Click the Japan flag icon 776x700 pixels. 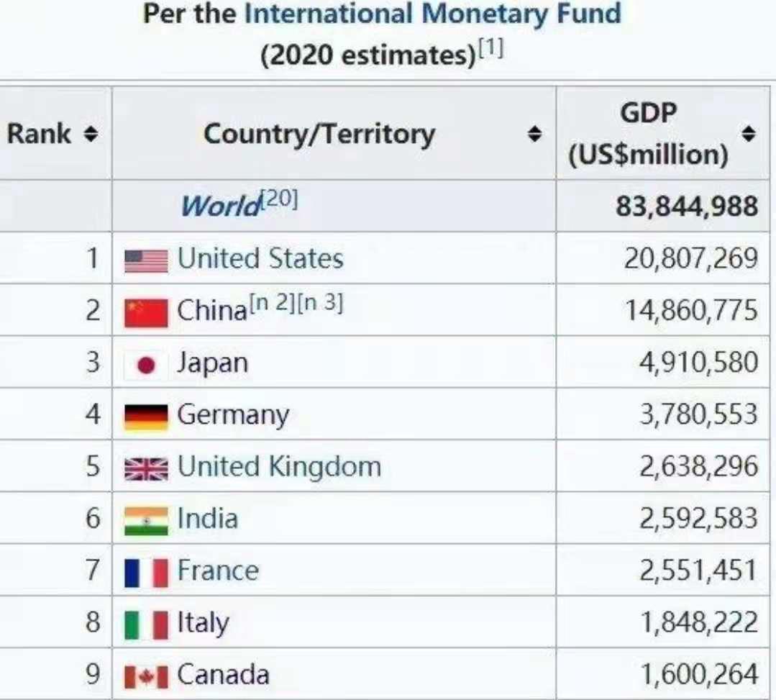(x=146, y=364)
